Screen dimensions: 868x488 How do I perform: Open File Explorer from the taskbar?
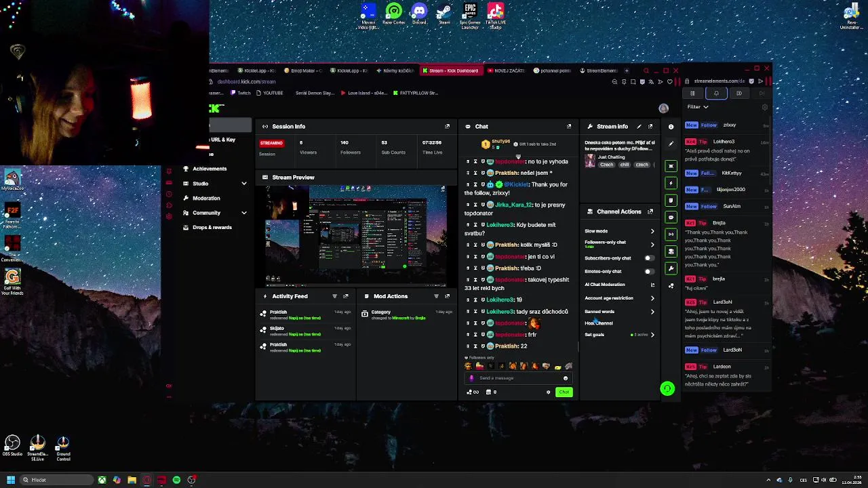click(132, 480)
